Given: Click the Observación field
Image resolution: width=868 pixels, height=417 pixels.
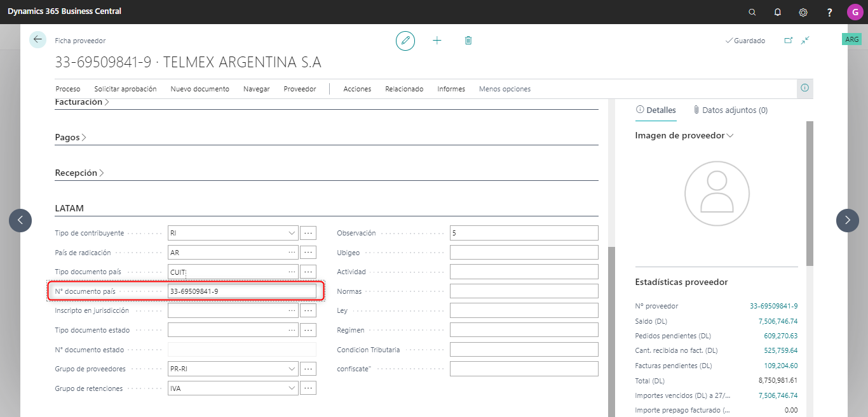Looking at the screenshot, I should tap(524, 233).
